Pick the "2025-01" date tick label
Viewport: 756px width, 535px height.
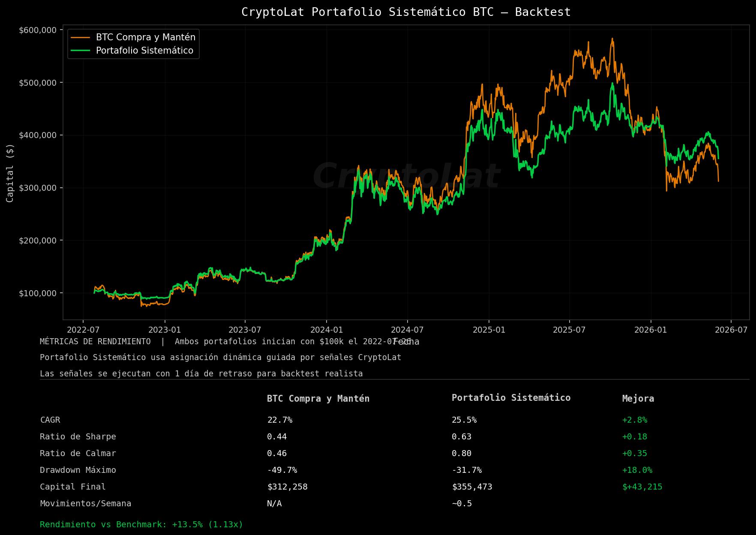pos(489,330)
